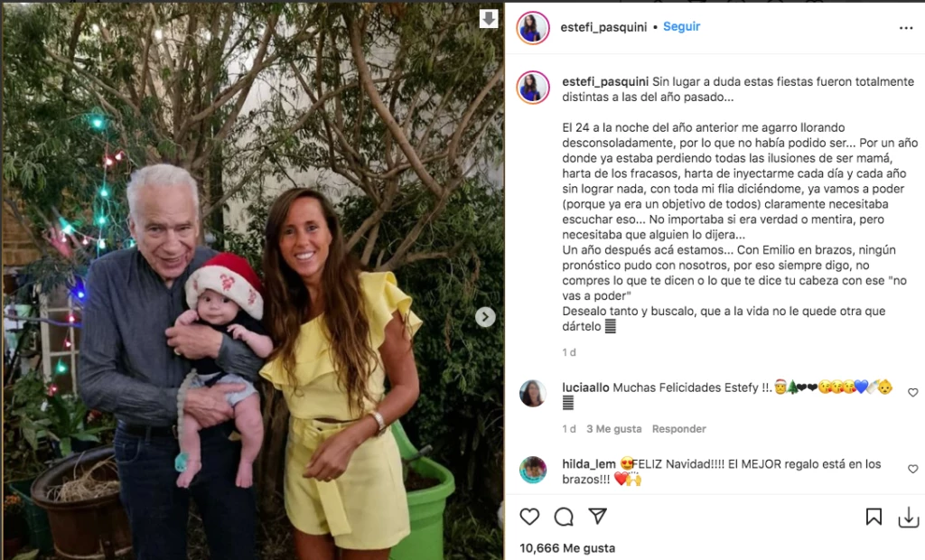Like hilda_lem's comment with small heart
Image resolution: width=925 pixels, height=560 pixels.
coord(912,469)
